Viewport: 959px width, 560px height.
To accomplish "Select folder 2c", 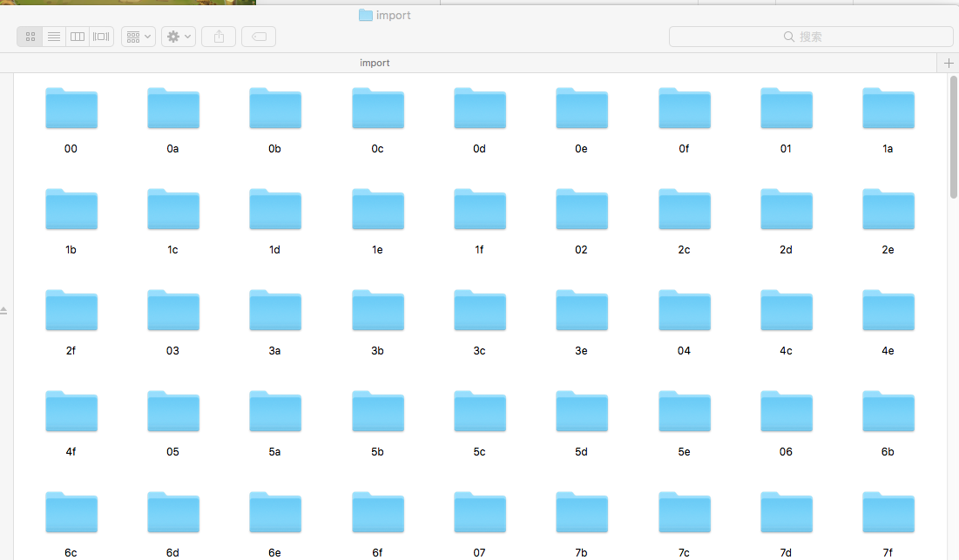I will tap(685, 209).
